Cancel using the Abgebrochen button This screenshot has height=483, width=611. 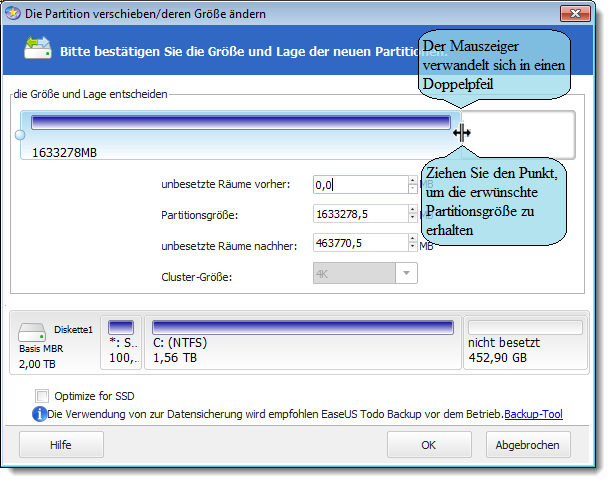tap(526, 444)
